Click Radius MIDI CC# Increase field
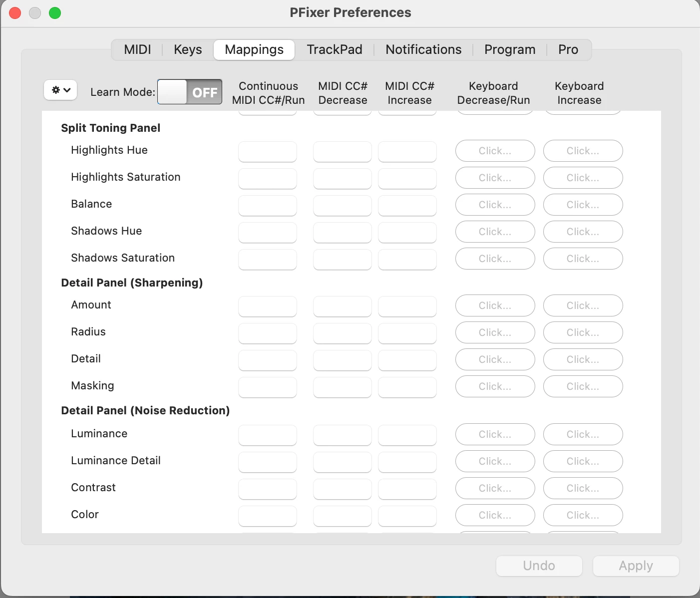700x598 pixels. (x=407, y=333)
